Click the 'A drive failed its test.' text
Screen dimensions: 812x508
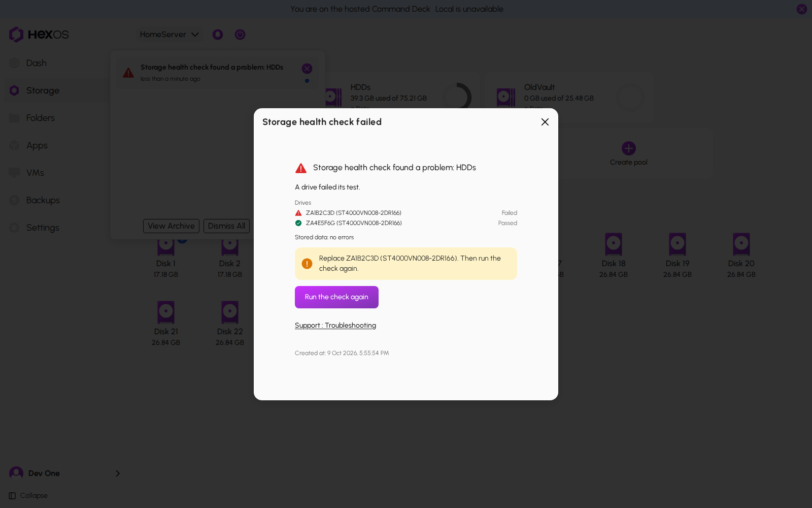[327, 187]
